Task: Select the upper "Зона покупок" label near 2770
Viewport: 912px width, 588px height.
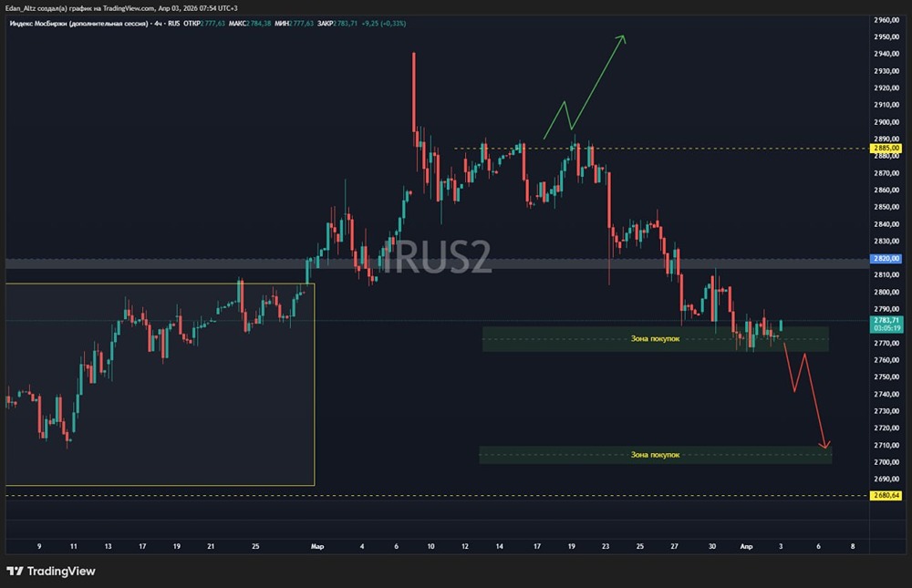Action: point(655,338)
